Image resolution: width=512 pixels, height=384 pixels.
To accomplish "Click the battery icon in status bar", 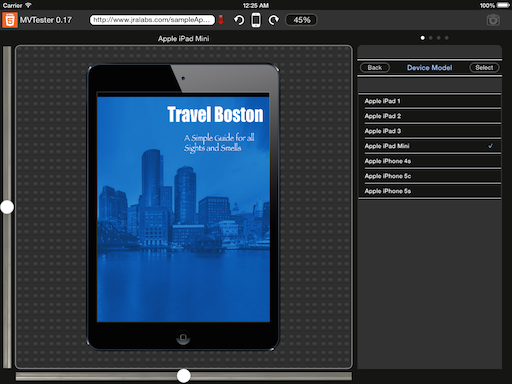I will (503, 5).
